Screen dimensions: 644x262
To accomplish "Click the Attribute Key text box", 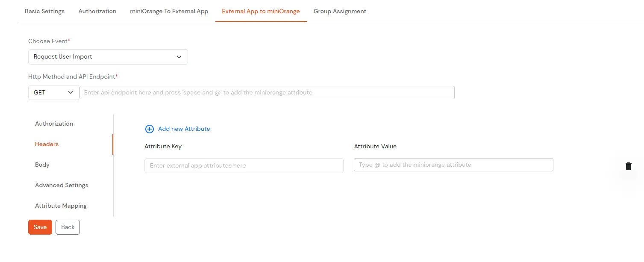I will point(244,165).
